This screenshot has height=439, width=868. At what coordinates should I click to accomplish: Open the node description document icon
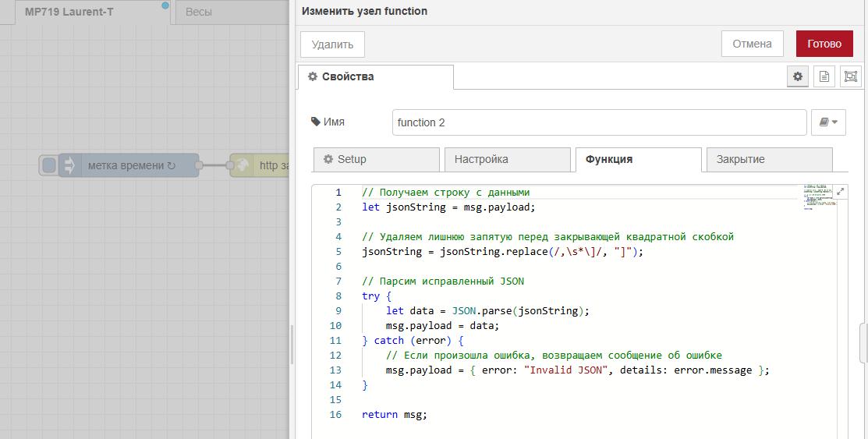pyautogui.click(x=824, y=76)
